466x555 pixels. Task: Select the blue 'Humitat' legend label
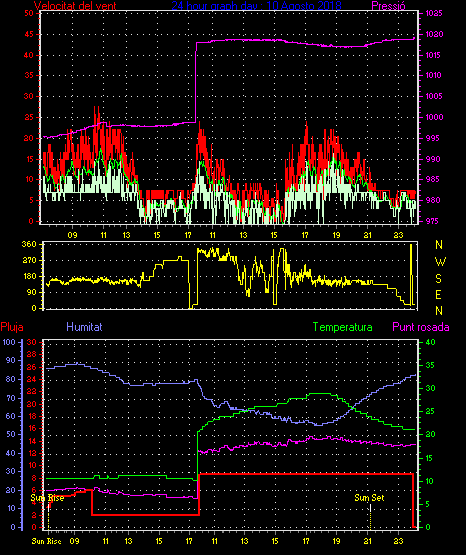[84, 327]
